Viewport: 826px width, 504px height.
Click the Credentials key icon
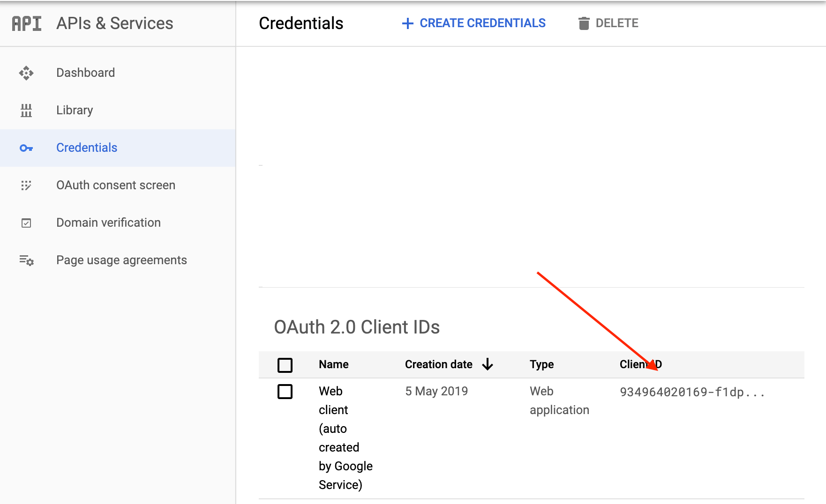pos(26,148)
